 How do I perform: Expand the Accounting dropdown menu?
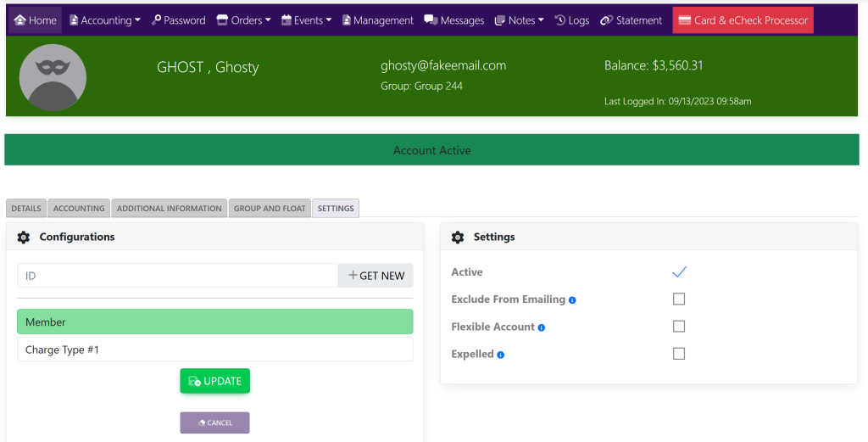105,20
